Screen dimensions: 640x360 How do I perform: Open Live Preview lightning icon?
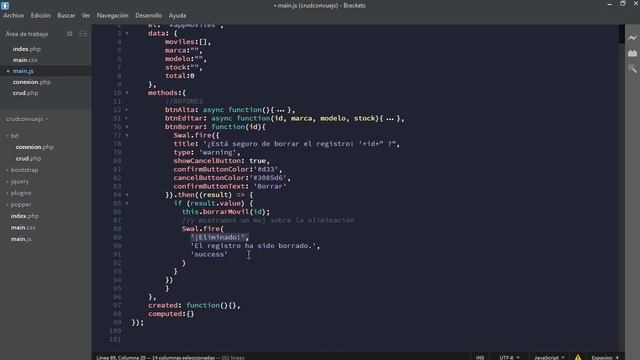pyautogui.click(x=632, y=38)
